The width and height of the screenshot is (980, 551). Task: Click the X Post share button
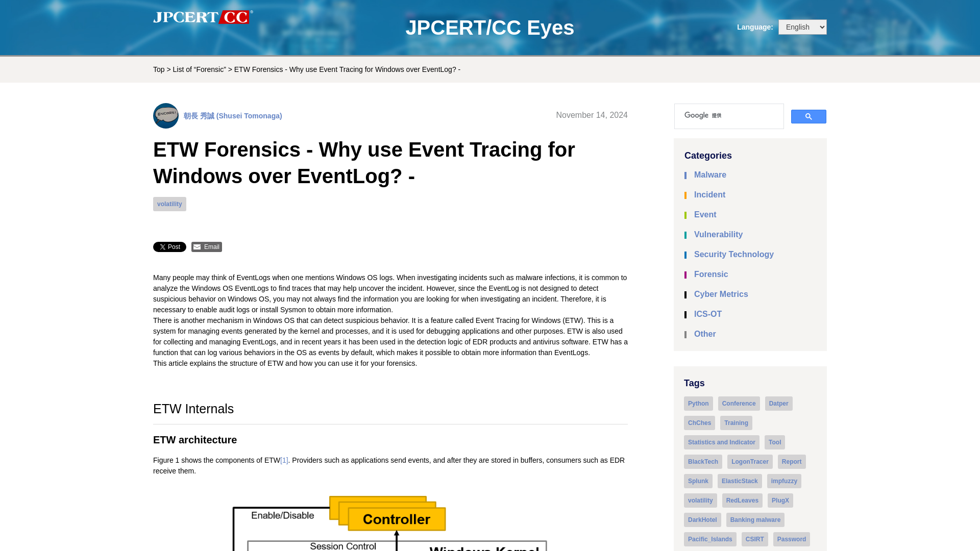[x=169, y=247]
